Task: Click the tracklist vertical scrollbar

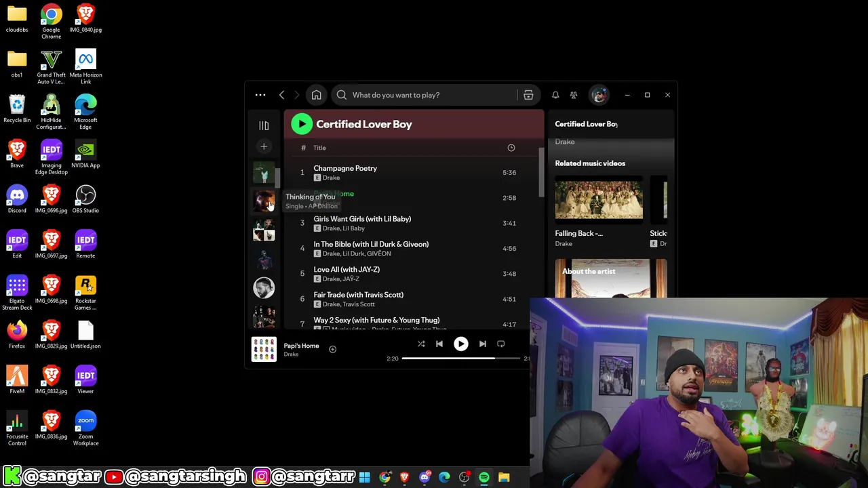Action: [540, 171]
